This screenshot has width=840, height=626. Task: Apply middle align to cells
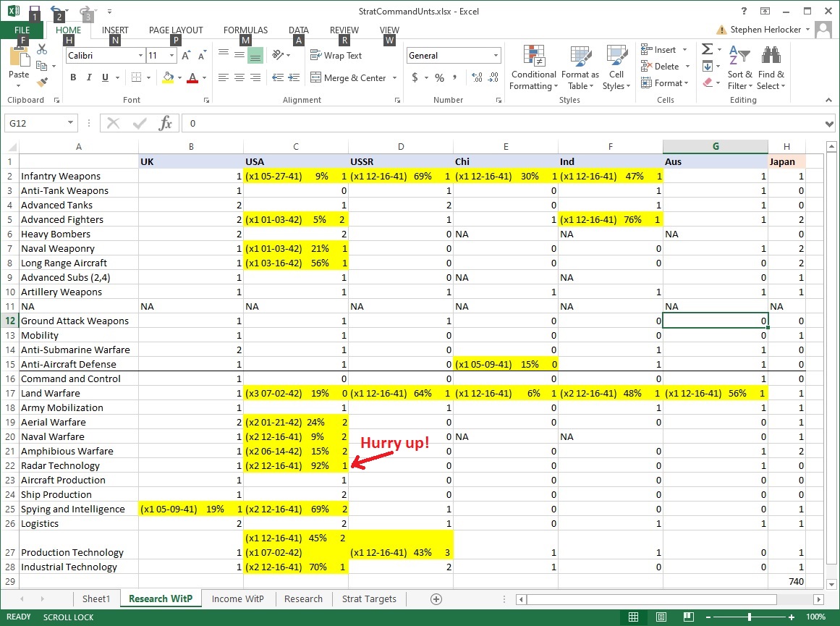[239, 55]
